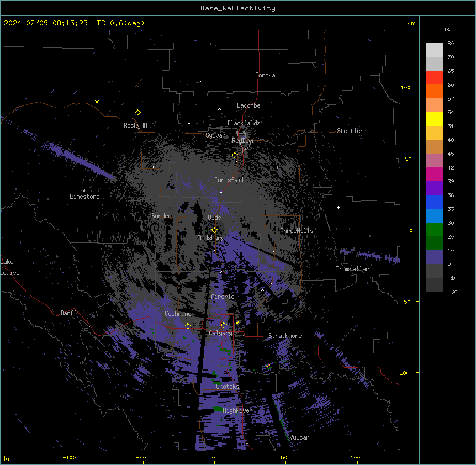
Task: Select the dark green 10-20 dBZ swatch
Action: [434, 243]
